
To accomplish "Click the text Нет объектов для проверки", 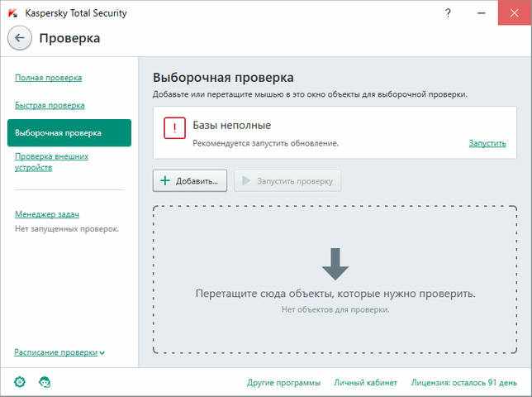I will [335, 309].
